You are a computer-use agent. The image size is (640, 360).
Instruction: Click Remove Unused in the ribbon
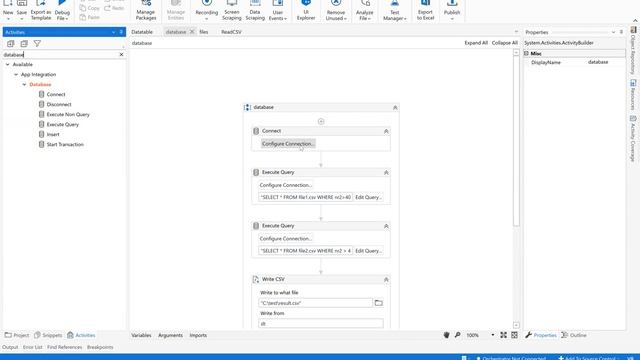click(x=336, y=11)
